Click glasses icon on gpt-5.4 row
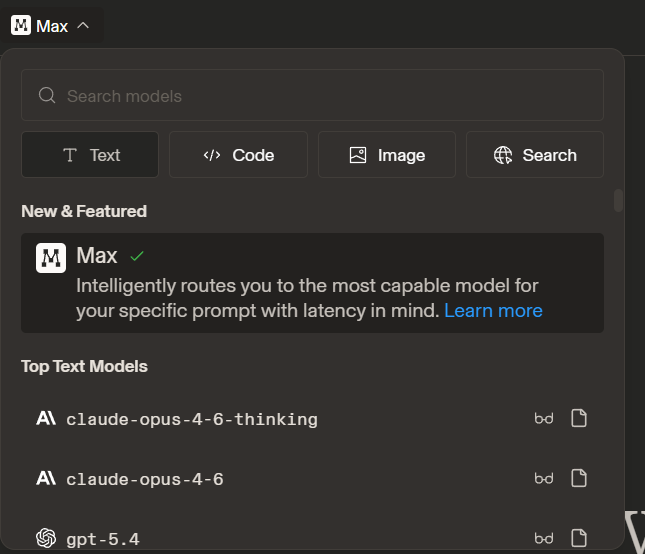Viewport: 645px width, 554px height. coord(544,538)
